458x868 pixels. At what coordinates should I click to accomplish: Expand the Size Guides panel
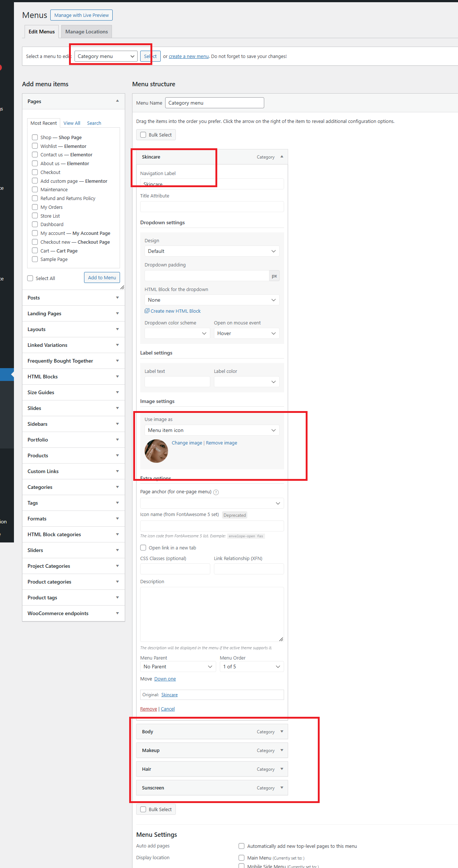[x=117, y=392]
